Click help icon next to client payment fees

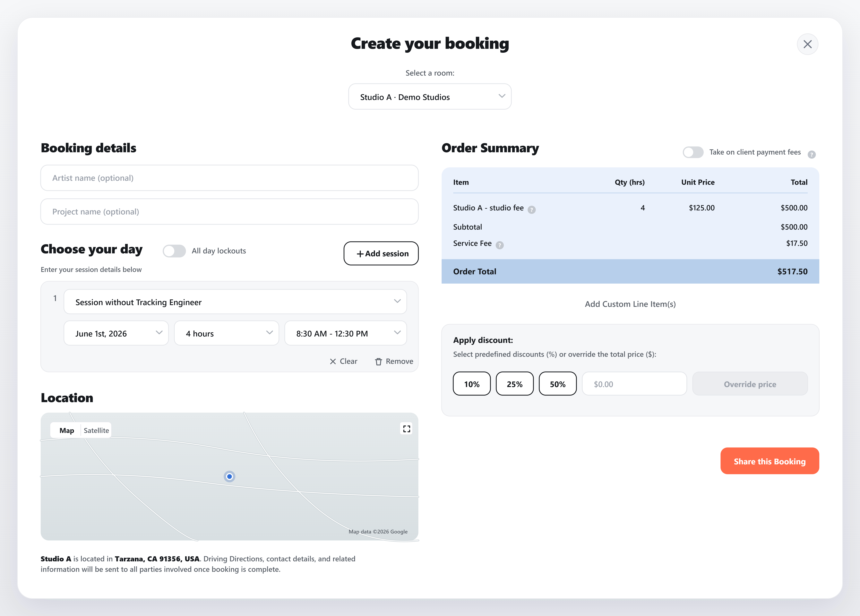point(811,154)
